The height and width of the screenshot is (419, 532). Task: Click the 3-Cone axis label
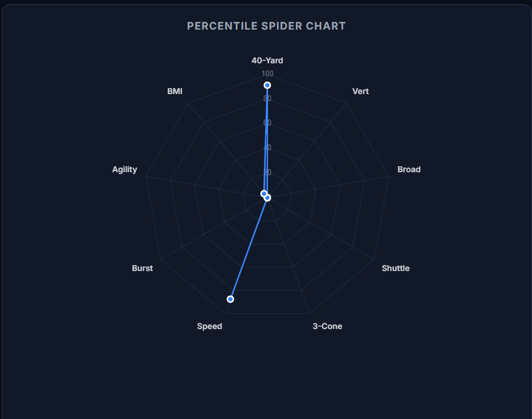click(x=327, y=326)
